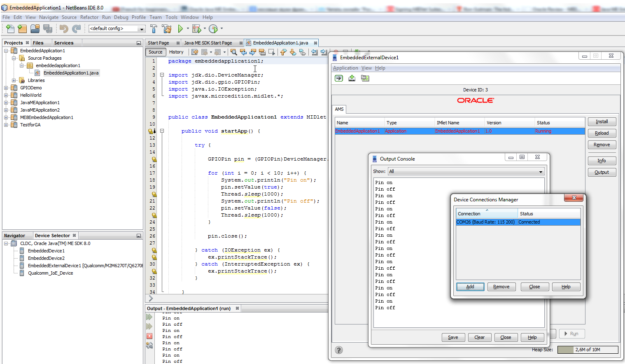625x364 pixels.
Task: Click the Add button in Device Connections Manager
Action: click(x=470, y=287)
